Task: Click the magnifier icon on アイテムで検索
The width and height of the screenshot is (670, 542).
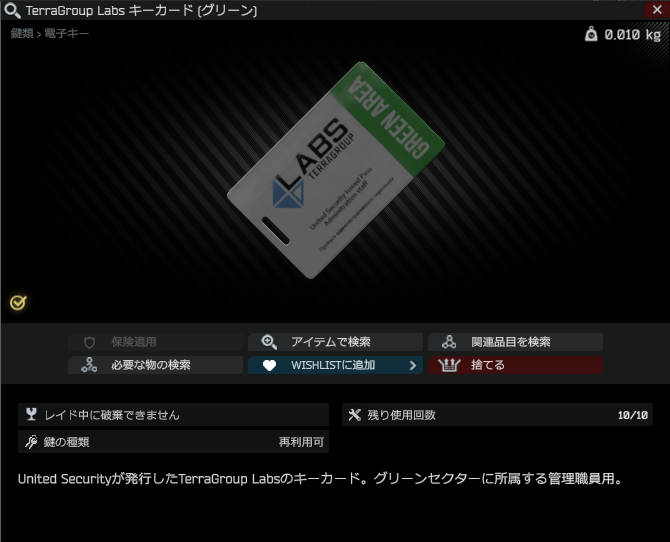Action: 269,342
